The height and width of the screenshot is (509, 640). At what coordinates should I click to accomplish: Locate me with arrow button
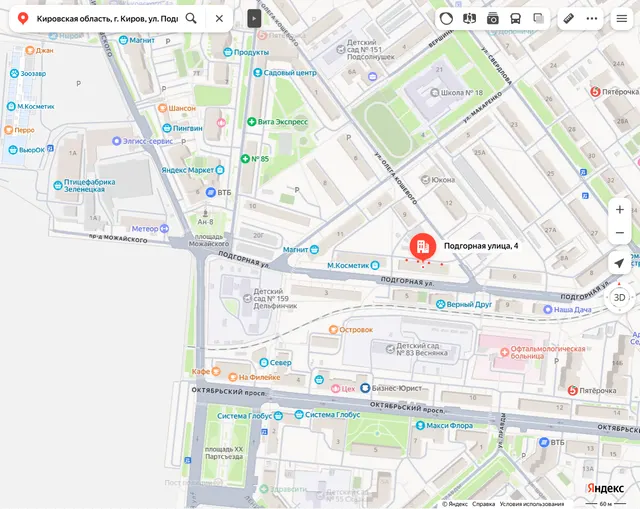click(x=620, y=263)
